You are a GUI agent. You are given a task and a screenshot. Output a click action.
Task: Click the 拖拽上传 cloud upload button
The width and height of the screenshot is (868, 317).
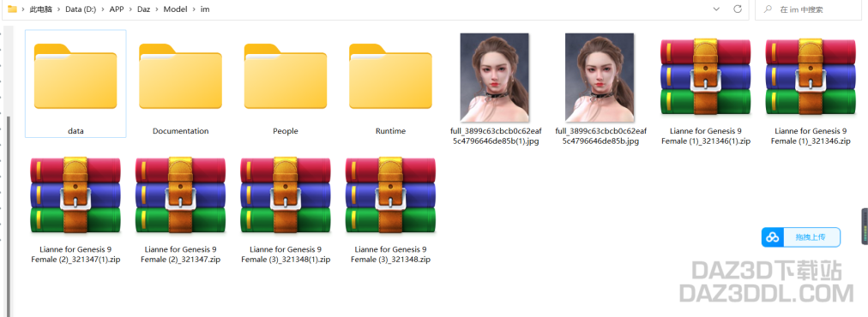tap(801, 237)
